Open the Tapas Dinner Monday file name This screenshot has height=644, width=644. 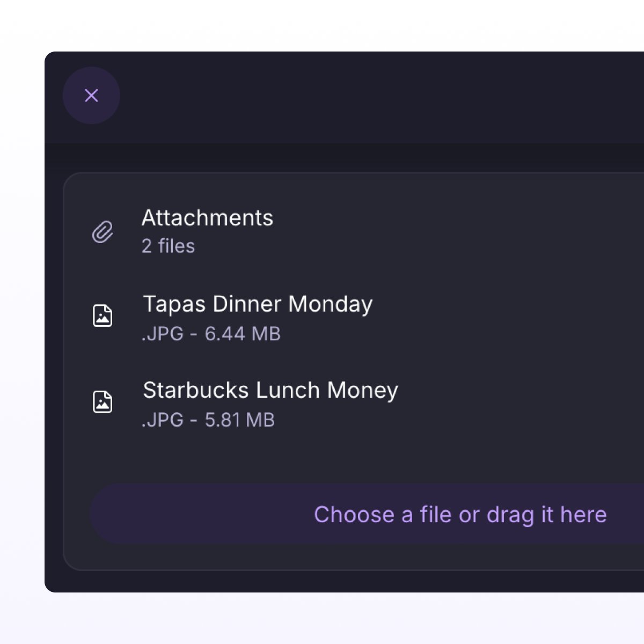(258, 304)
